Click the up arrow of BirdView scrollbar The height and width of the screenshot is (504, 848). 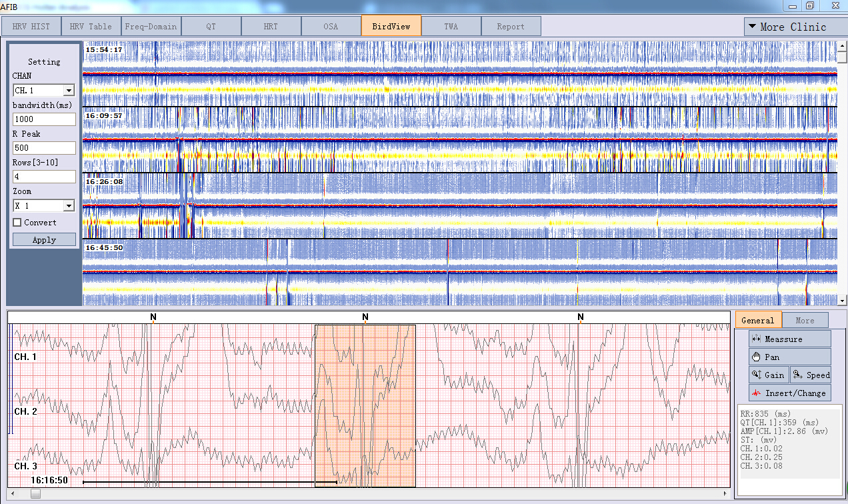tap(843, 47)
